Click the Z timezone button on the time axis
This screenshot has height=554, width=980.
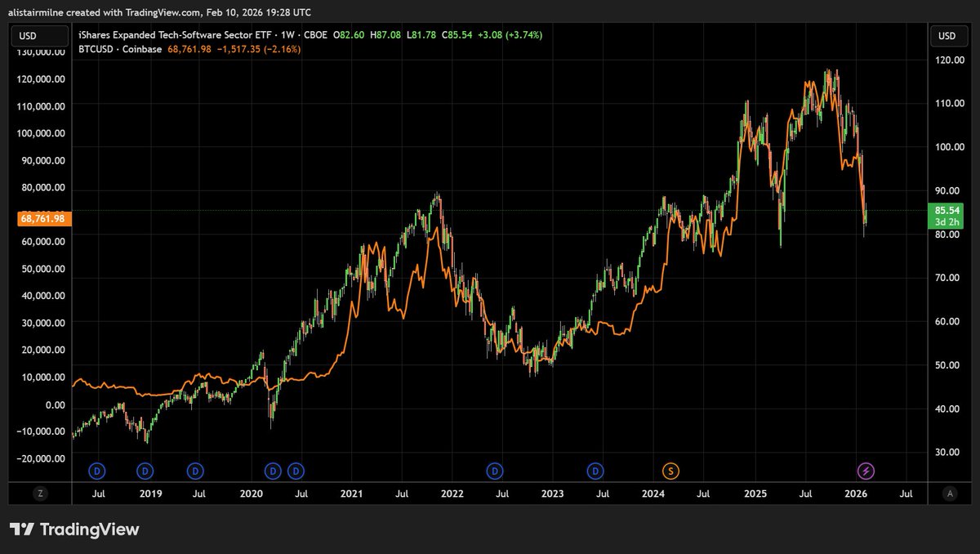tap(39, 493)
